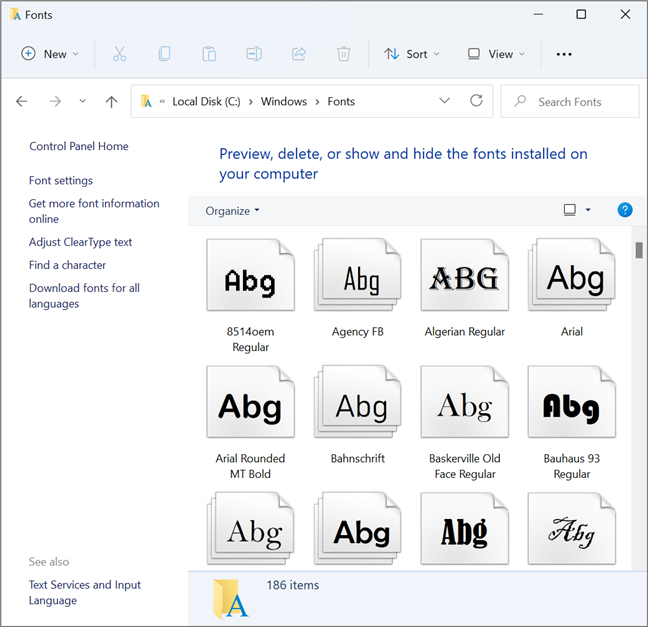This screenshot has width=648, height=627.
Task: Select the Agency FB font family
Action: (x=357, y=288)
